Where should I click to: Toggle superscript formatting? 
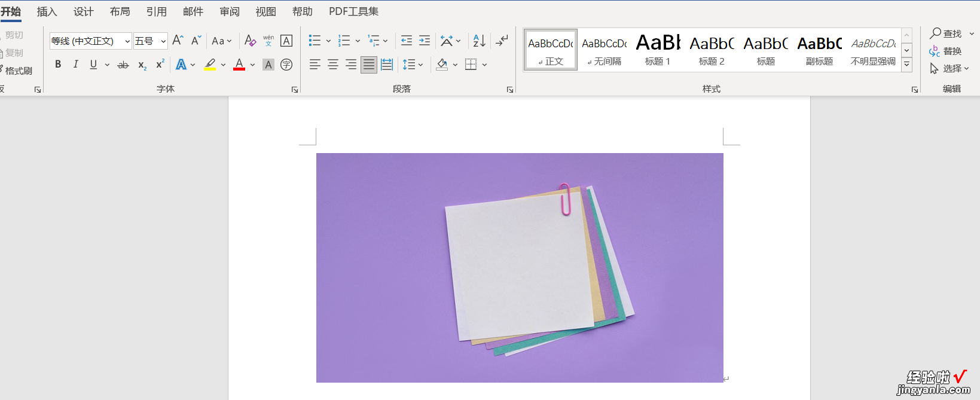point(160,65)
